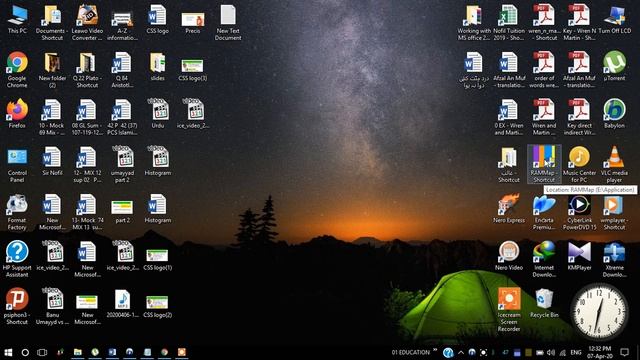This screenshot has height=360, width=640.
Task: Select the CyberLink PowerDVD 15 icon
Action: pyautogui.click(x=580, y=211)
